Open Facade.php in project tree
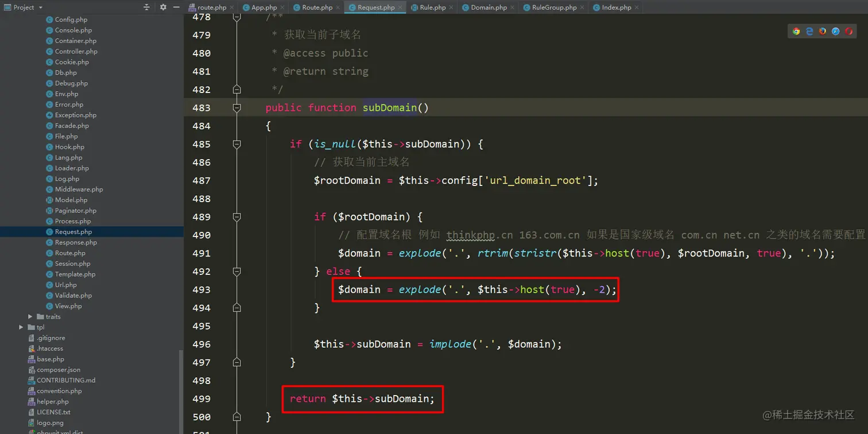 click(72, 126)
